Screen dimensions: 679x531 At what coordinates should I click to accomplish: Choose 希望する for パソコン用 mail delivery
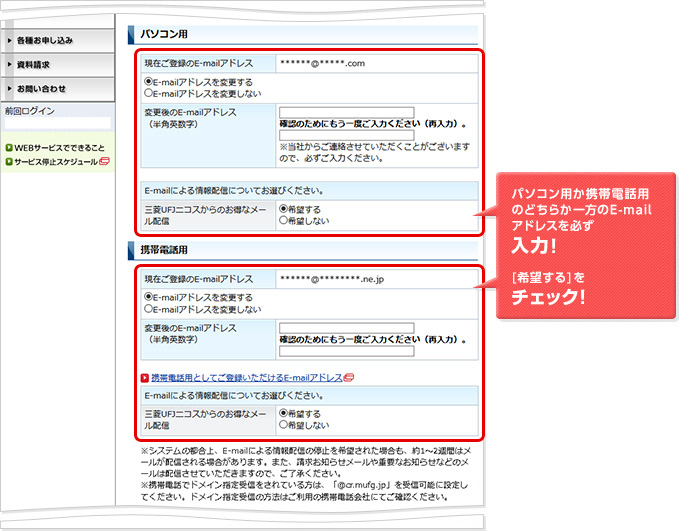pos(284,209)
